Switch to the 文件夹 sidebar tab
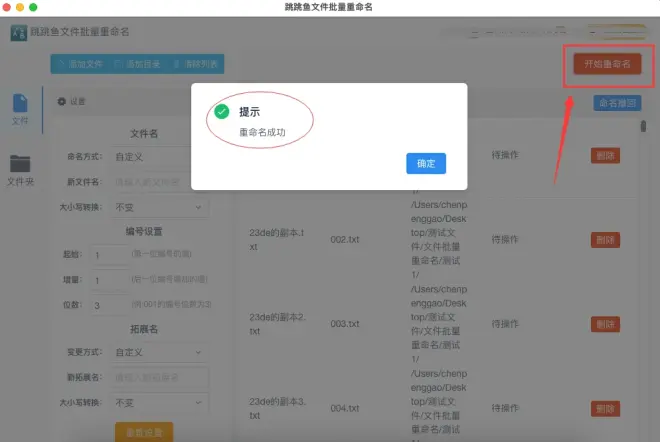The height and width of the screenshot is (442, 660). pyautogui.click(x=20, y=170)
